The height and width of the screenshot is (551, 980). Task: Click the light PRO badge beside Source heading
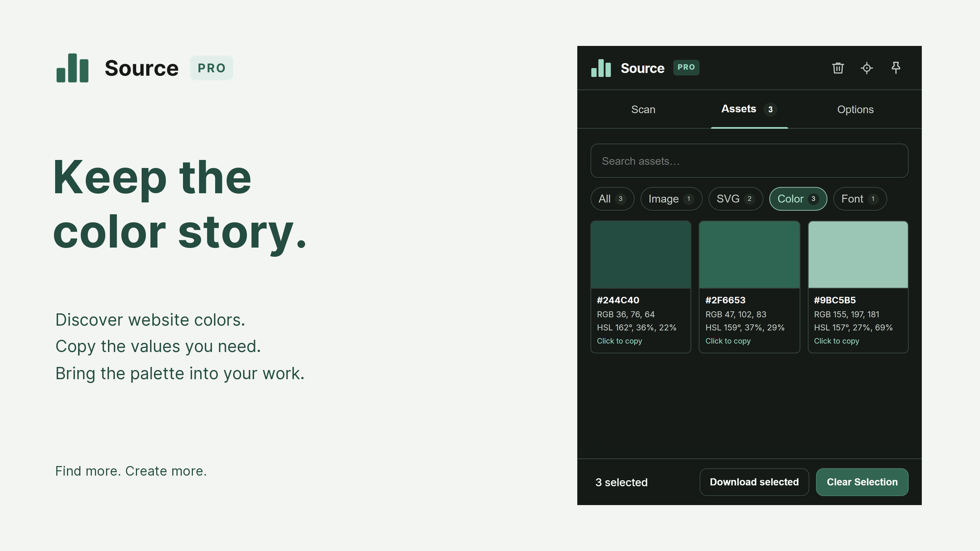click(x=212, y=68)
